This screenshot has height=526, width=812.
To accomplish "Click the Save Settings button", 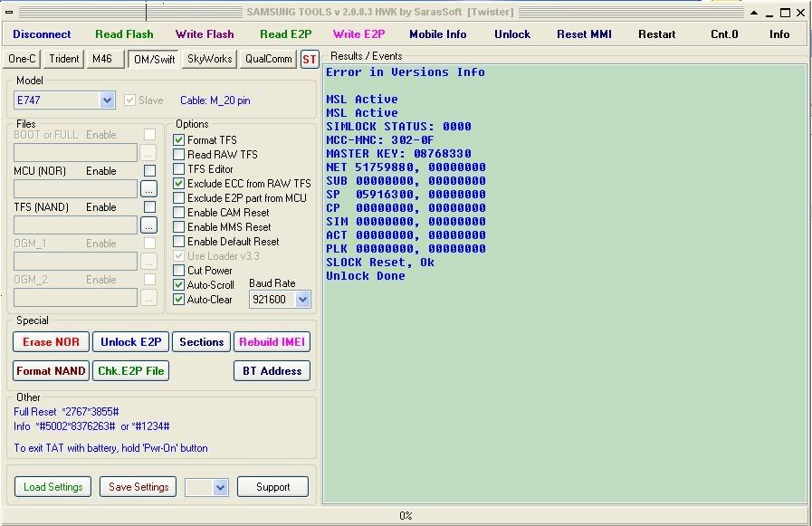I will click(x=139, y=487).
